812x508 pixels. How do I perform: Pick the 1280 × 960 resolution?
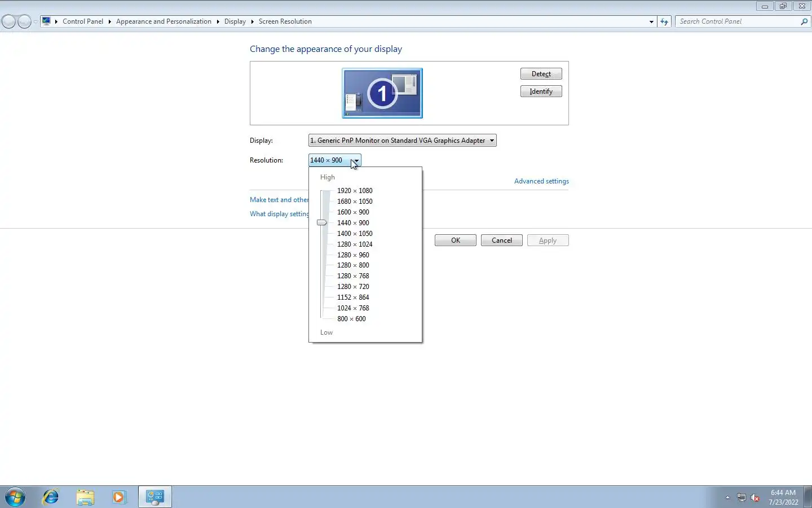point(353,255)
